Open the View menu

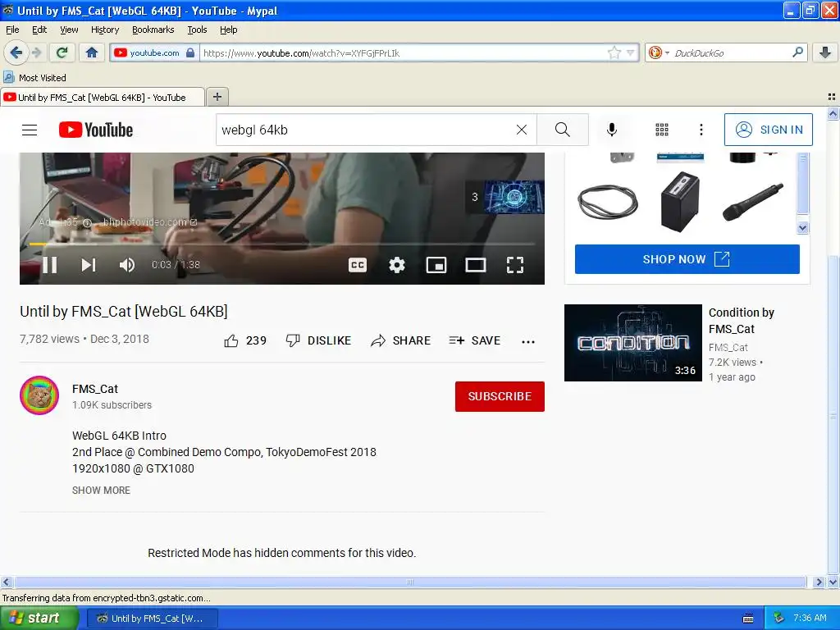pos(69,30)
